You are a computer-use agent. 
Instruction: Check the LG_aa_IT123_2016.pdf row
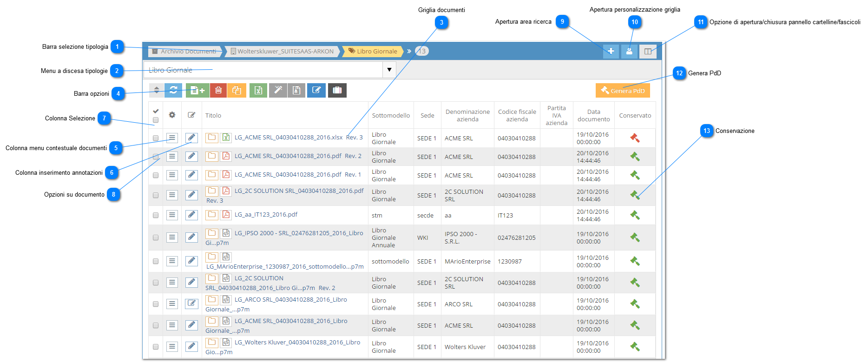click(x=156, y=215)
